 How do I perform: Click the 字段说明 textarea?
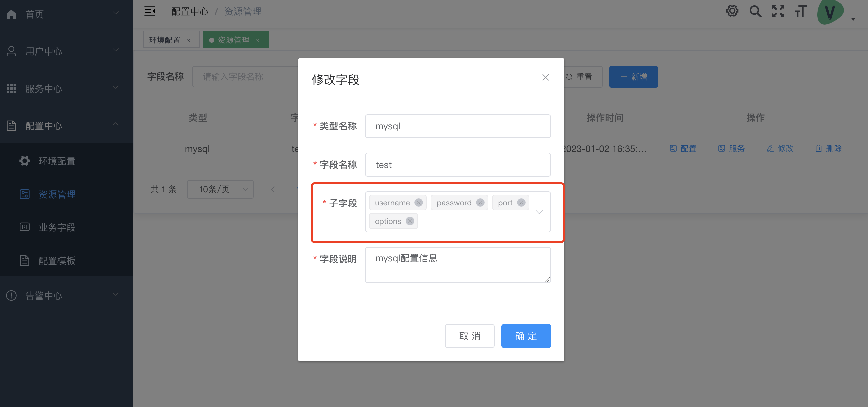coord(457,265)
